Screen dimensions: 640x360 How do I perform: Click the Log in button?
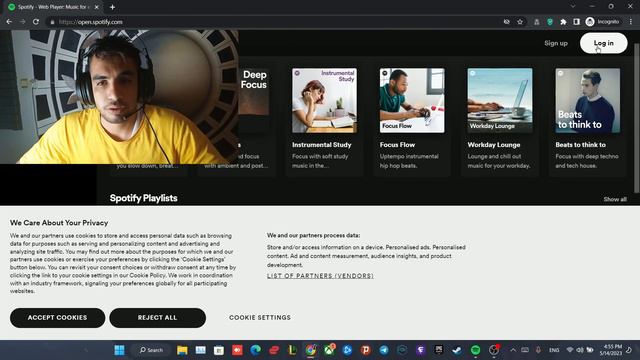coord(603,43)
